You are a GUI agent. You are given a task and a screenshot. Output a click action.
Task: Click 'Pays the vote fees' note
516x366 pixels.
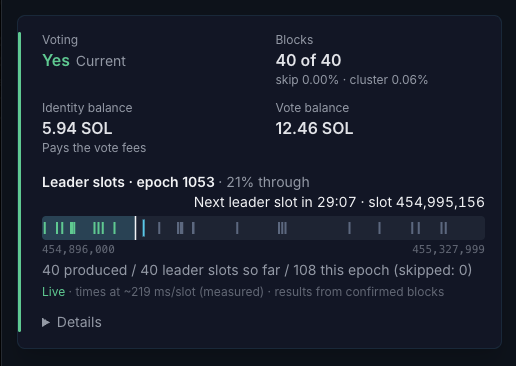tap(94, 148)
